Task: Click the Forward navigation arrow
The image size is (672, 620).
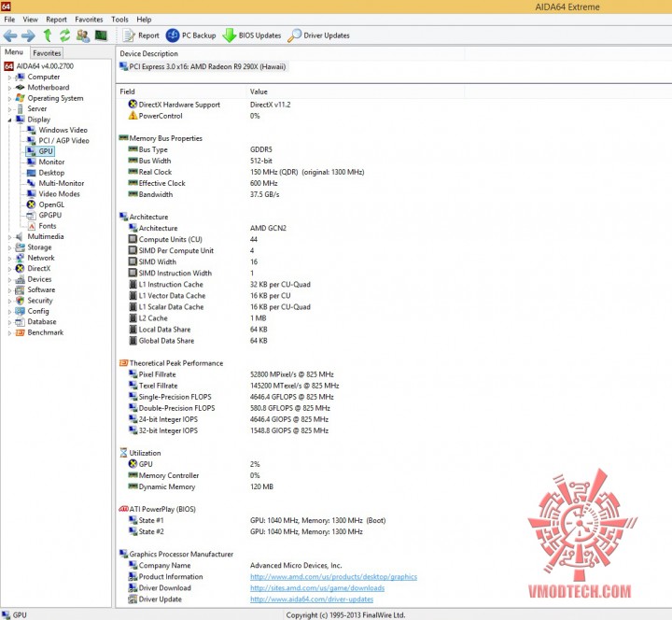Action: pyautogui.click(x=28, y=35)
